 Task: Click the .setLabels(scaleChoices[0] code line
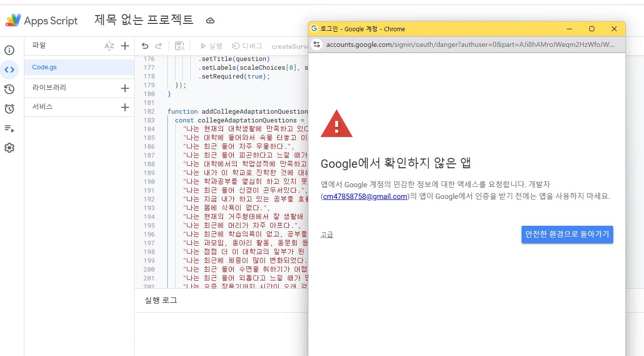[253, 68]
